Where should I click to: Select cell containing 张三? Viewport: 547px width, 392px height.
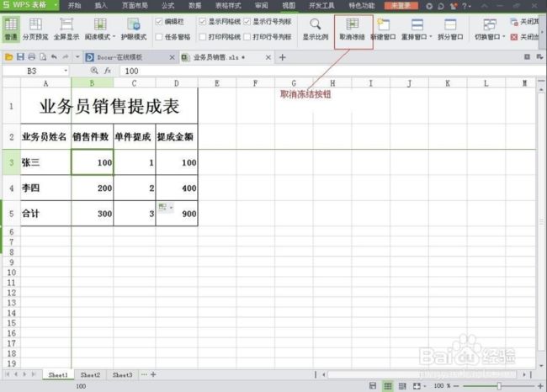pos(45,162)
